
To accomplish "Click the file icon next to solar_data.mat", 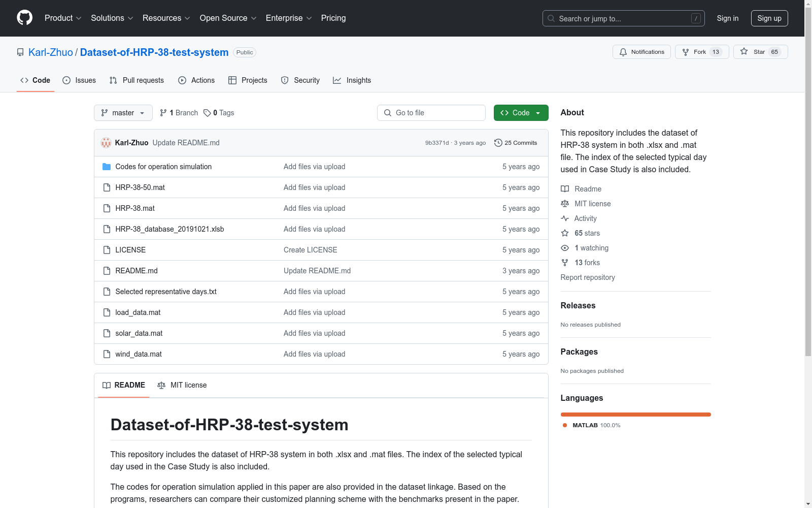I will point(107,333).
